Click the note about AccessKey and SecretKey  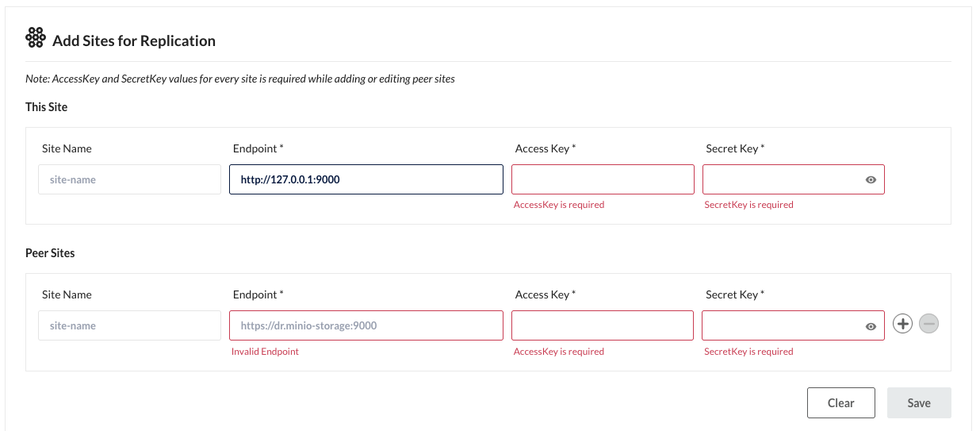coord(239,79)
